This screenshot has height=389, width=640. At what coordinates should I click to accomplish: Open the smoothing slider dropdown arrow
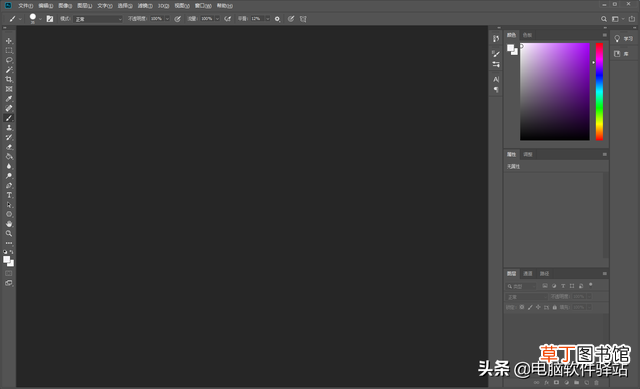coord(268,19)
